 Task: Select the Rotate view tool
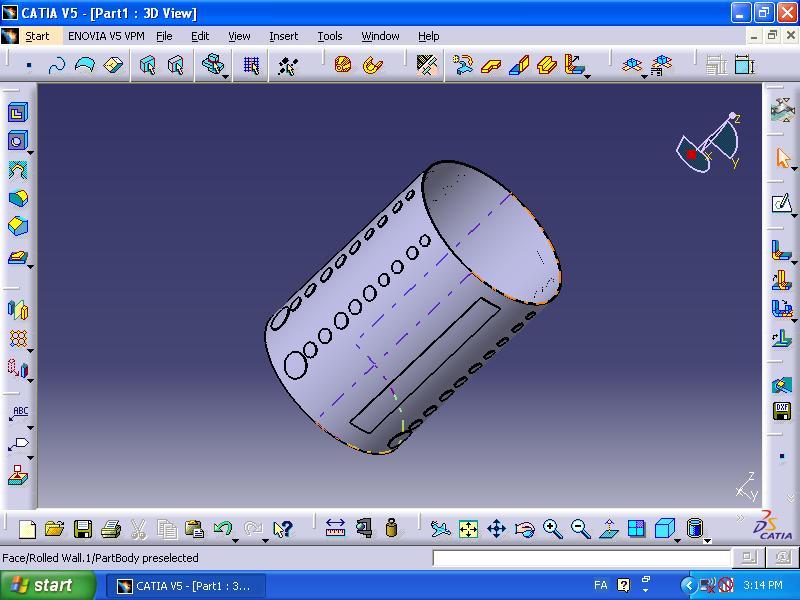pos(524,529)
